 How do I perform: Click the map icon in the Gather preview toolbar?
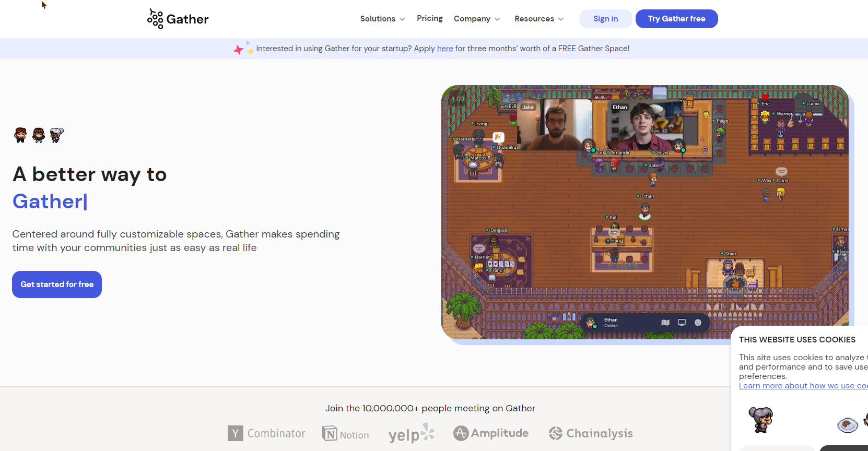pos(665,323)
